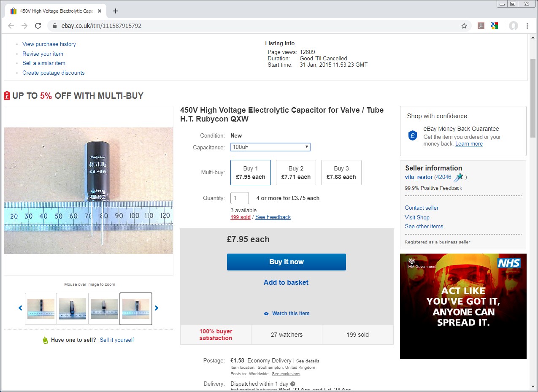Click the vertical page scrollbar
Screen dimensions: 538x392
pyautogui.click(x=533, y=97)
